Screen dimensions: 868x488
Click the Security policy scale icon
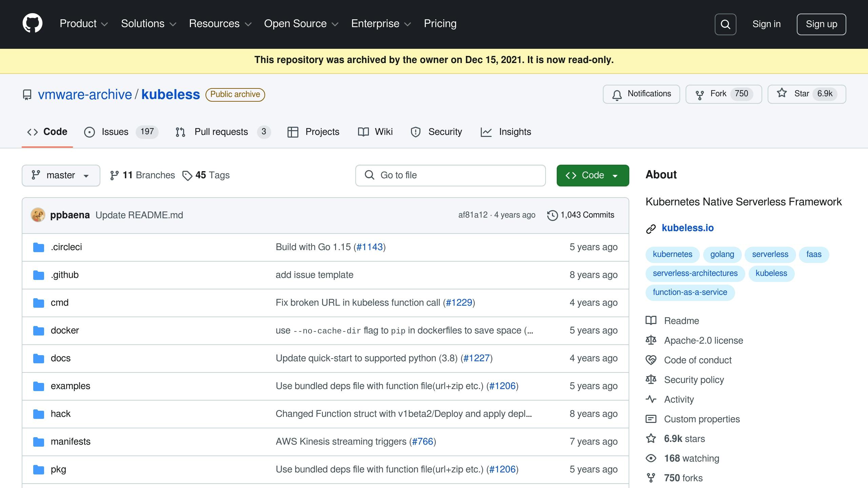click(x=651, y=380)
